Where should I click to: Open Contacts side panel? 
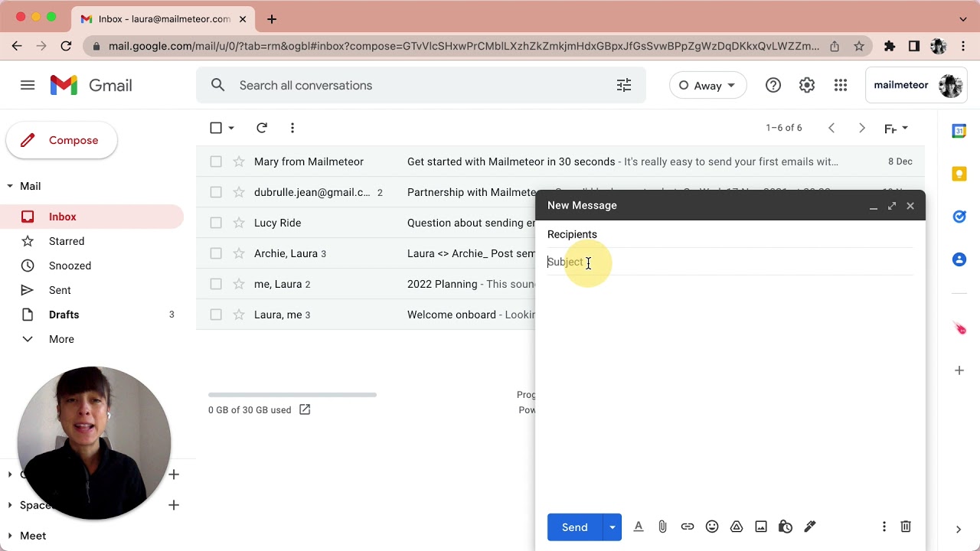959,259
